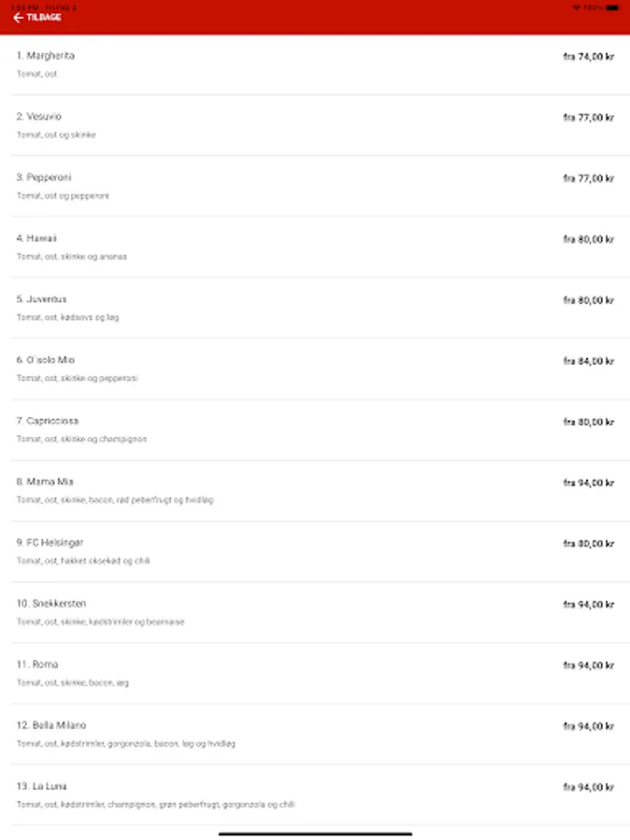The width and height of the screenshot is (630, 840).
Task: Click the Margherita price fra 74,00 kr
Action: tap(588, 56)
